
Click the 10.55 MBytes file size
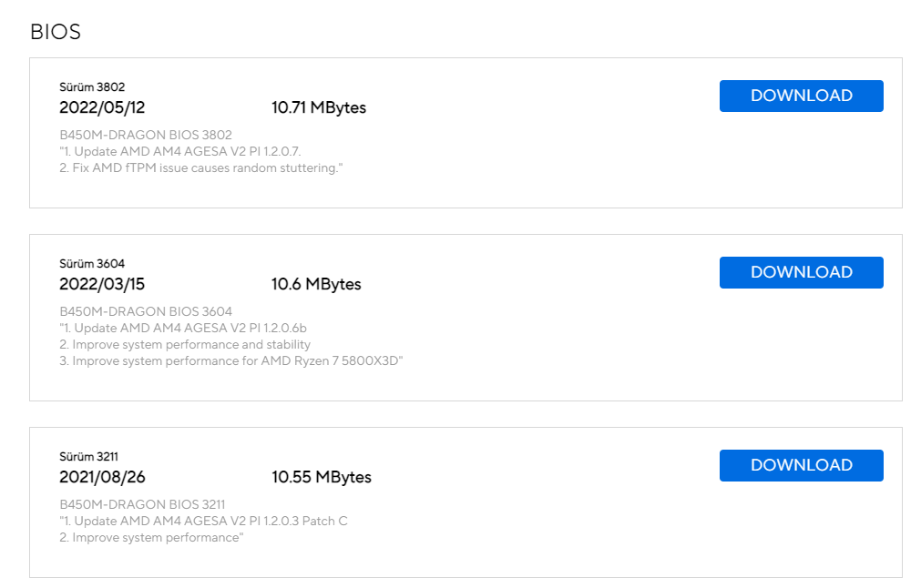[322, 477]
